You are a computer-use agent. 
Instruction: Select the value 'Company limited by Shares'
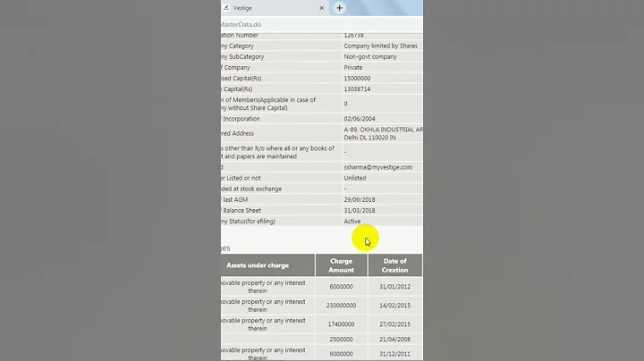point(381,46)
